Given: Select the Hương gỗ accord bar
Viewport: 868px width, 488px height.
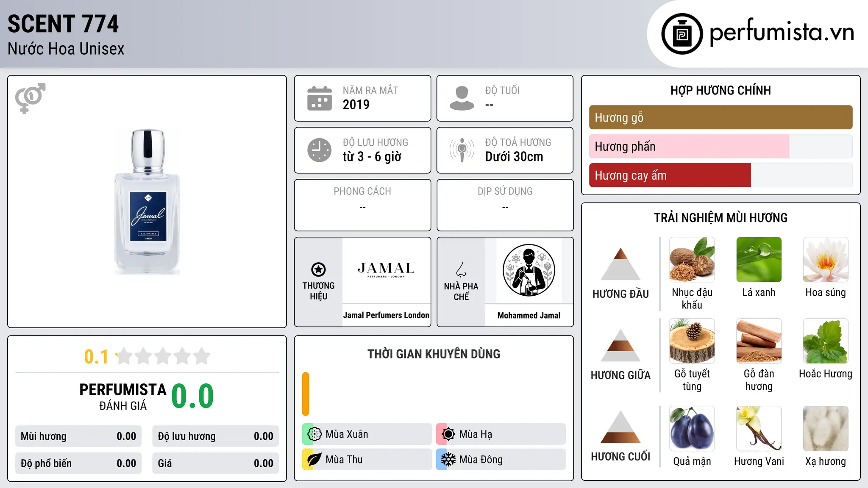Looking at the screenshot, I should pyautogui.click(x=721, y=117).
